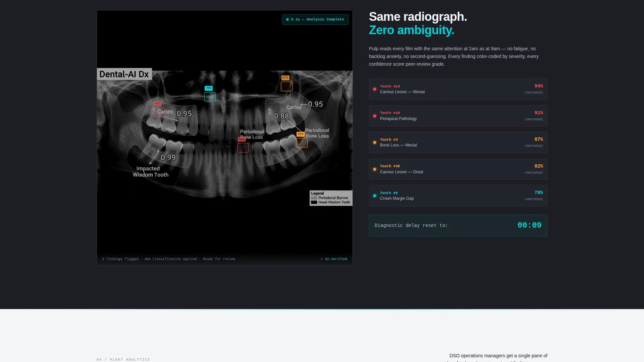Click the 82% orange finding marker box
644x362 pixels.
coord(302,143)
